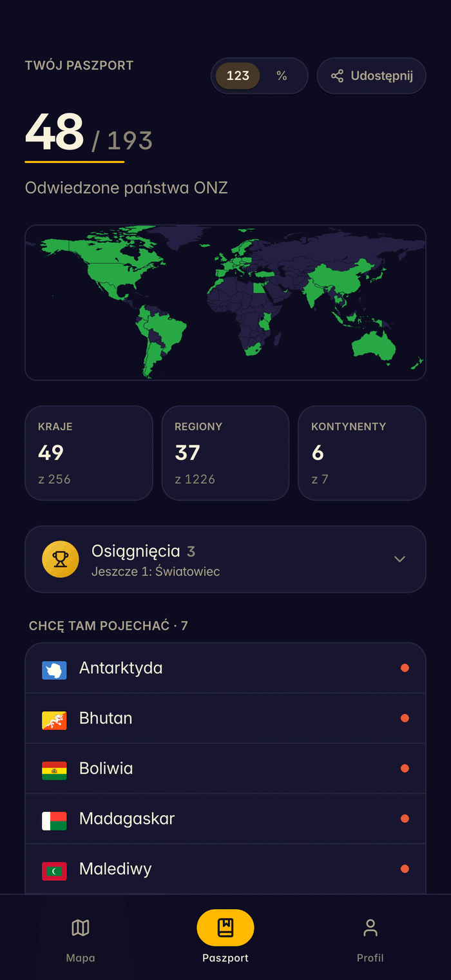Open the Mapa map icon
The height and width of the screenshot is (980, 451).
[81, 928]
